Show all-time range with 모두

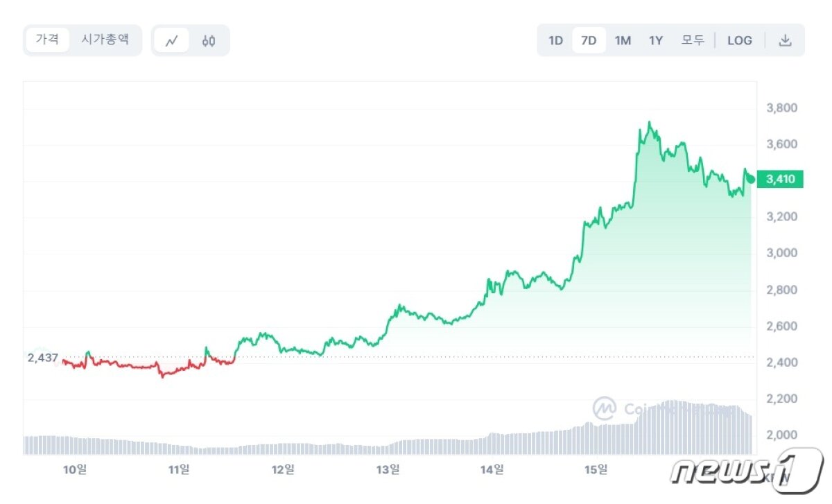click(693, 40)
